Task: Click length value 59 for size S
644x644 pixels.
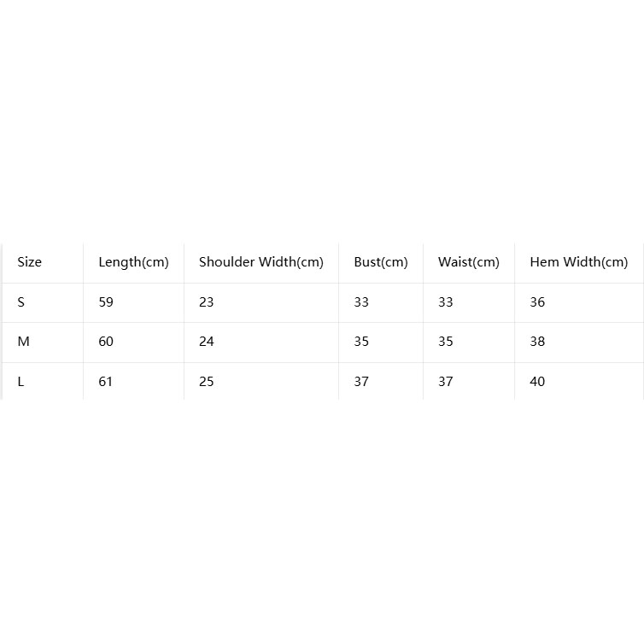Action: (x=106, y=302)
